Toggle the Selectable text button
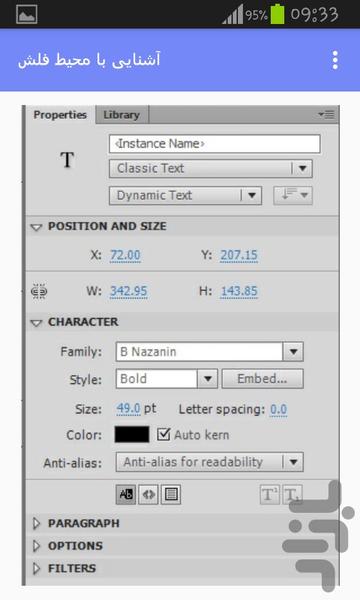 pyautogui.click(x=126, y=494)
